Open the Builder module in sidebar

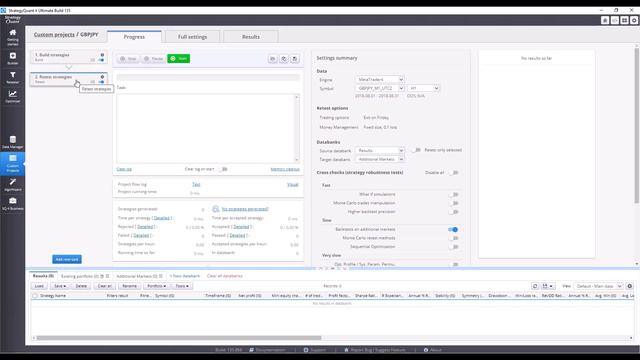point(13,58)
